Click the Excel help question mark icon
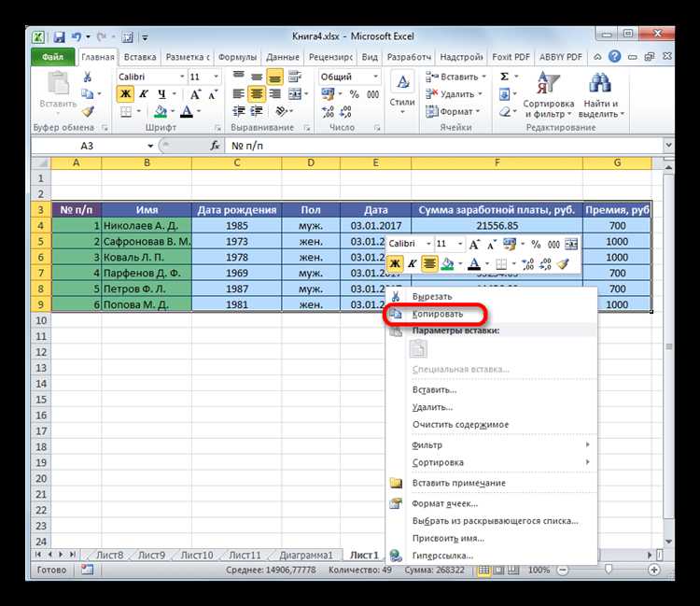The height and width of the screenshot is (606, 700). pyautogui.click(x=615, y=56)
